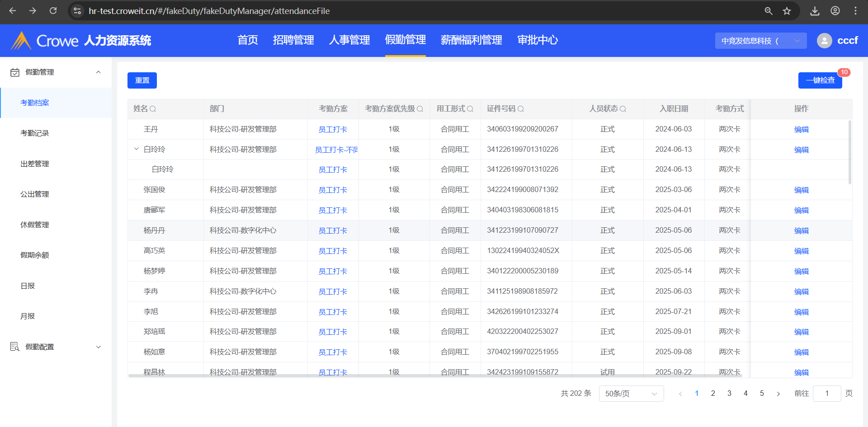Open the 人员状态 column filter icon
The height and width of the screenshot is (427, 868).
[x=623, y=109]
